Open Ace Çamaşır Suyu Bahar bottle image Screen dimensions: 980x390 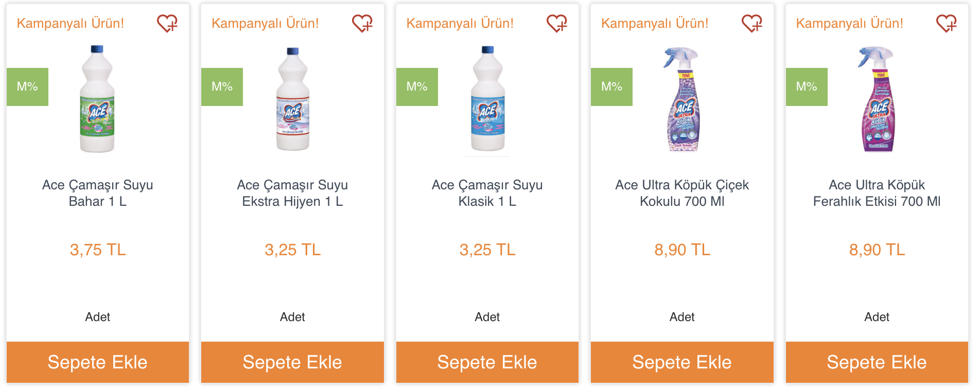click(97, 99)
